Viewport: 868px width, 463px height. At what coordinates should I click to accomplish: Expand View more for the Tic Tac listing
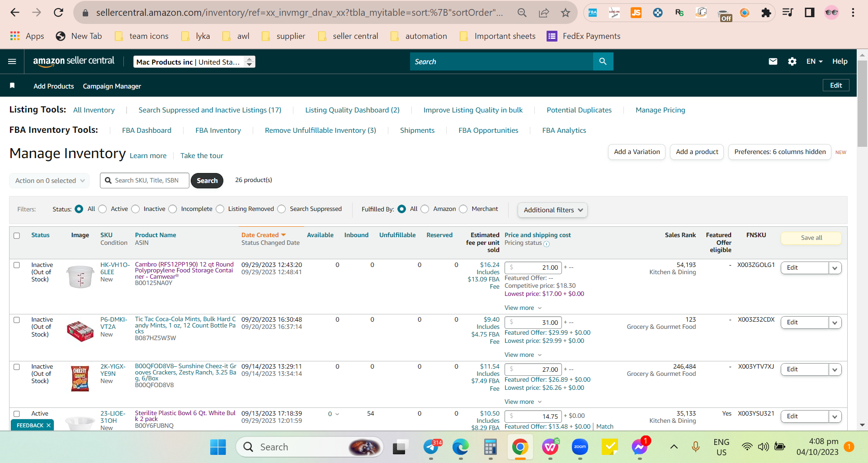click(523, 355)
